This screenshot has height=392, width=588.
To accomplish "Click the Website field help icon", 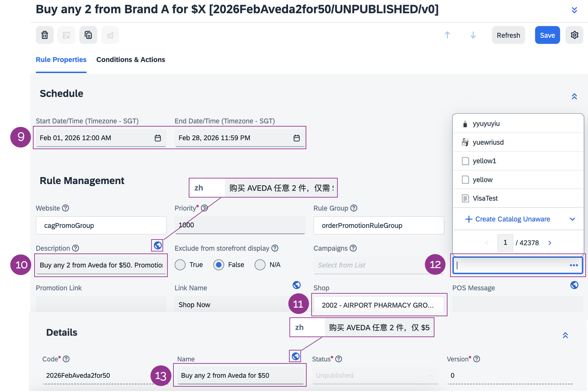I will tap(66, 208).
